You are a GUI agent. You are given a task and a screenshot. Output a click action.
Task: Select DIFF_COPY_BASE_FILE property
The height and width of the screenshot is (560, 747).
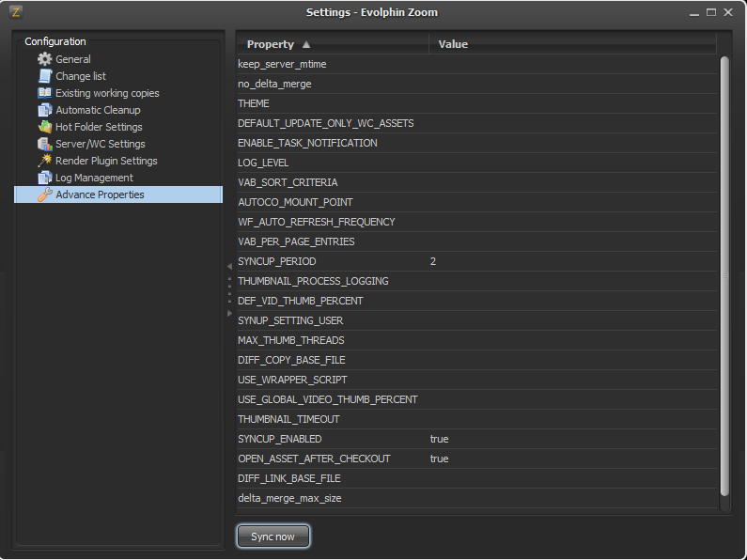476,361
